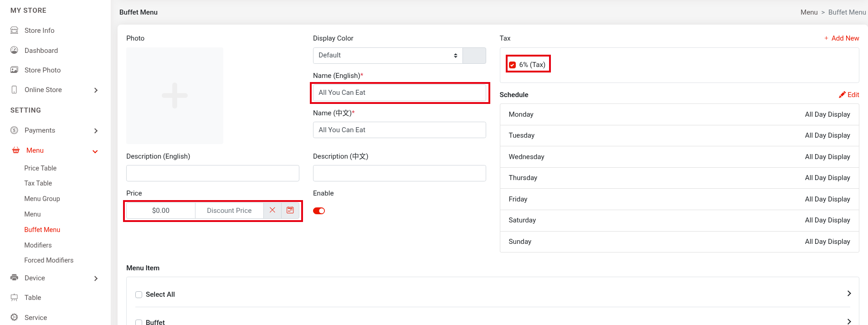Click the Store Photo image icon

tap(14, 70)
